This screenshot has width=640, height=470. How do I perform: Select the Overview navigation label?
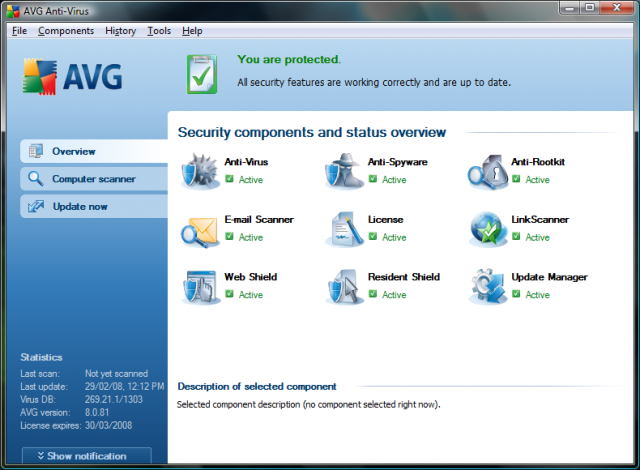click(x=73, y=151)
